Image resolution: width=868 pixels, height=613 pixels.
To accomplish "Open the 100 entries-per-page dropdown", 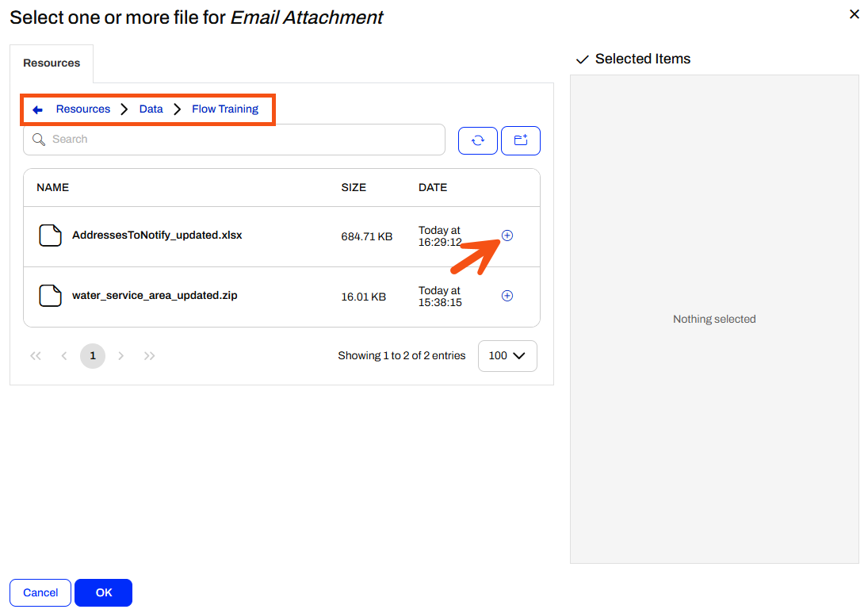I will point(507,355).
